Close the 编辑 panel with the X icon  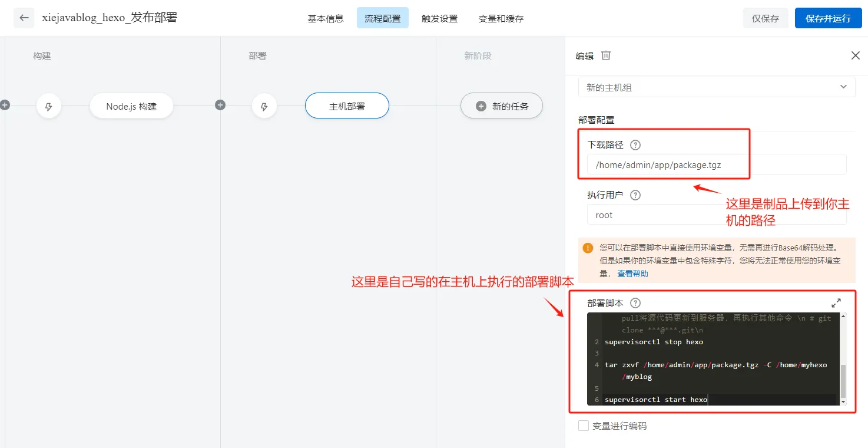pyautogui.click(x=855, y=55)
